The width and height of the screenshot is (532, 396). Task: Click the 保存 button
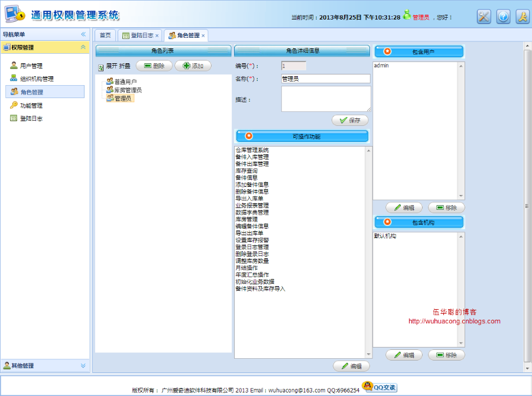(x=350, y=120)
